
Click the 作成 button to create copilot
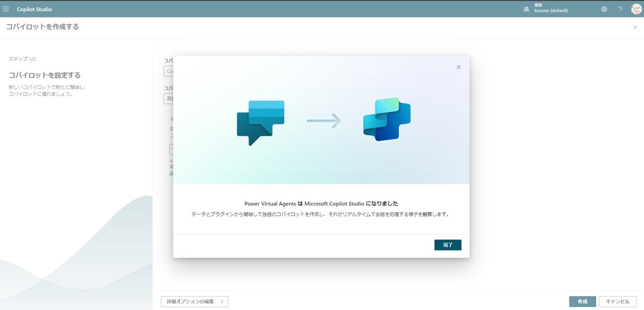tap(582, 301)
